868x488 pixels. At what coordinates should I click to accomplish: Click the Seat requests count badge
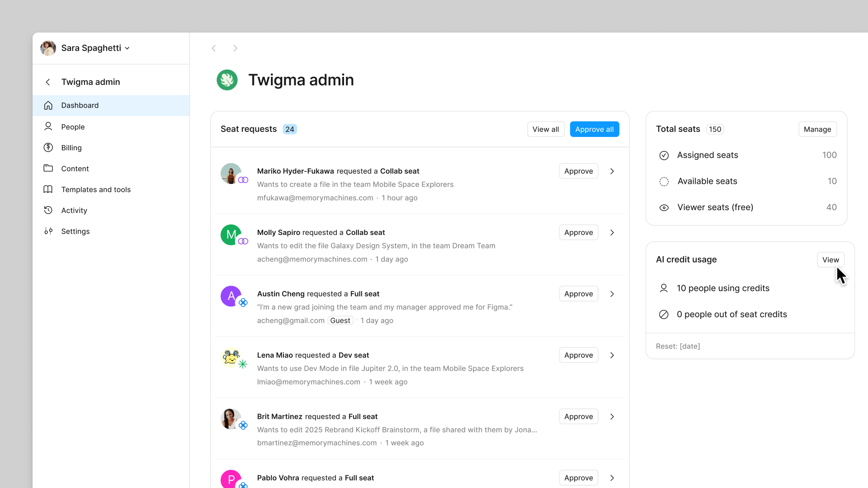point(290,129)
